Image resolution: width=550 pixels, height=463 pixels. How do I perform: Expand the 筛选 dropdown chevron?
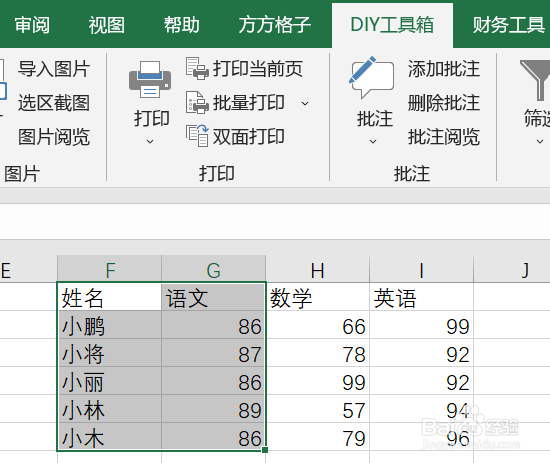[x=540, y=142]
